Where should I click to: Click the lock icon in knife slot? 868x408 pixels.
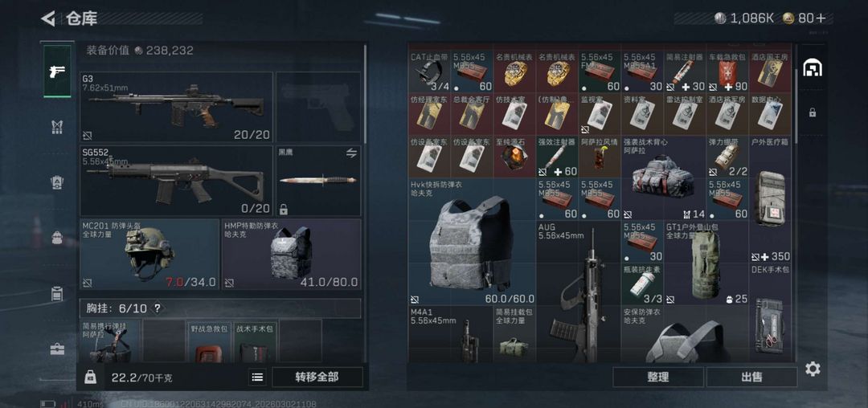(x=284, y=209)
